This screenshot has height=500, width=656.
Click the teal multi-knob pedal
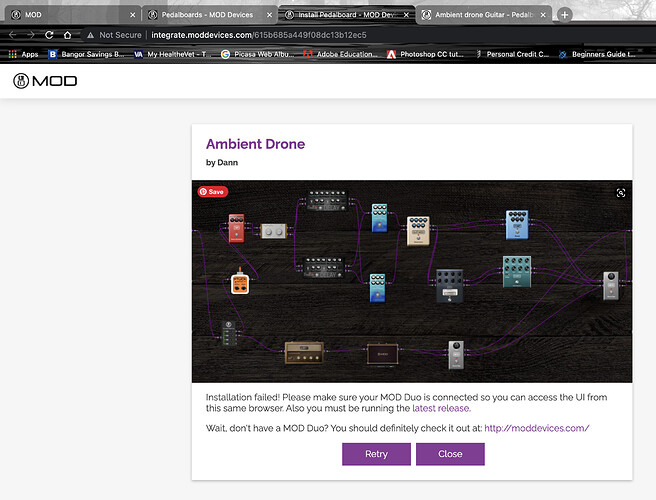(517, 272)
